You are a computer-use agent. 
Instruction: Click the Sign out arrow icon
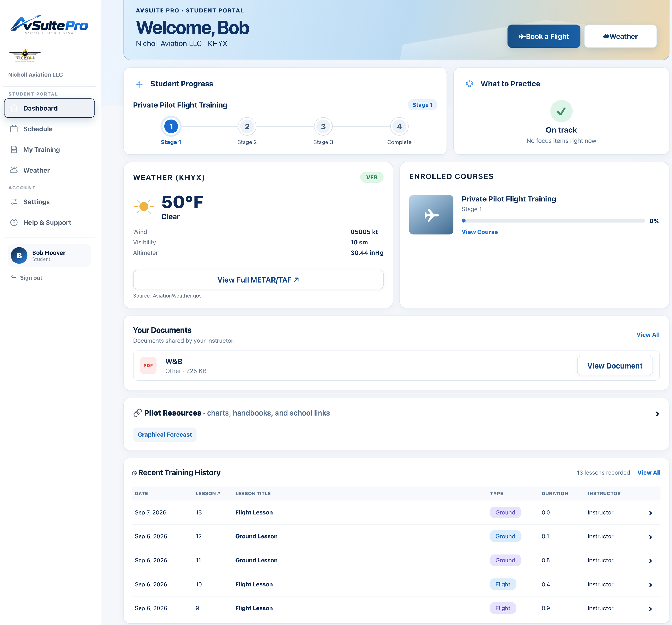coord(13,277)
